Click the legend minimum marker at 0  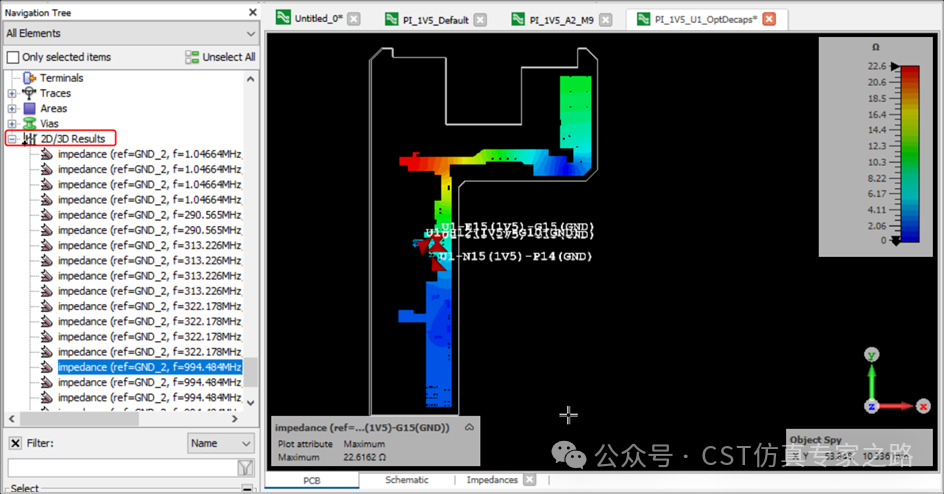click(x=895, y=241)
